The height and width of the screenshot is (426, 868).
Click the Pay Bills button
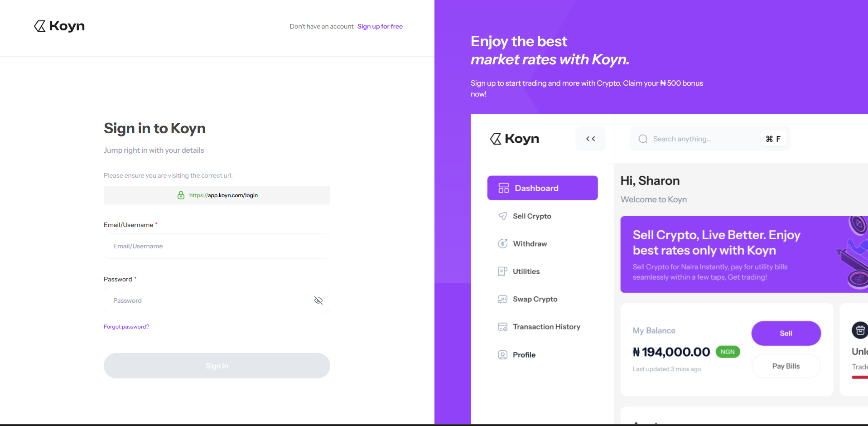[x=786, y=366]
